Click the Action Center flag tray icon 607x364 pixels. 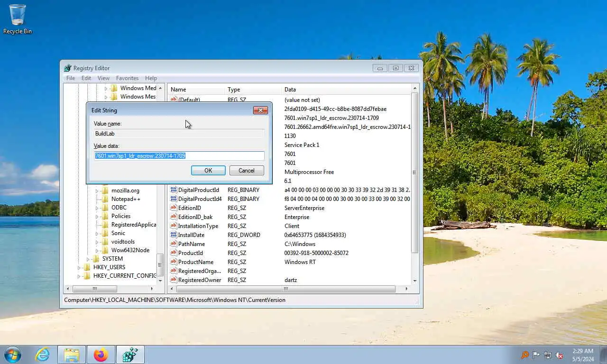click(x=536, y=355)
